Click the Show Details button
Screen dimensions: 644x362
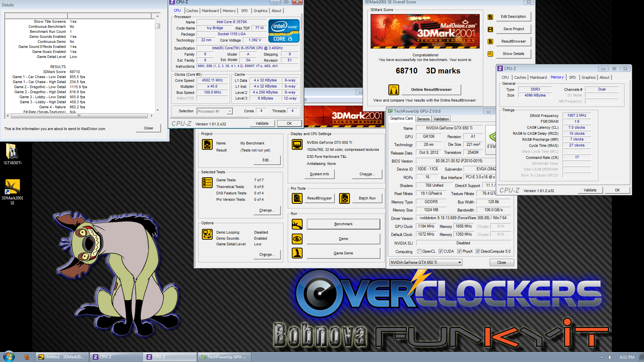tap(513, 54)
